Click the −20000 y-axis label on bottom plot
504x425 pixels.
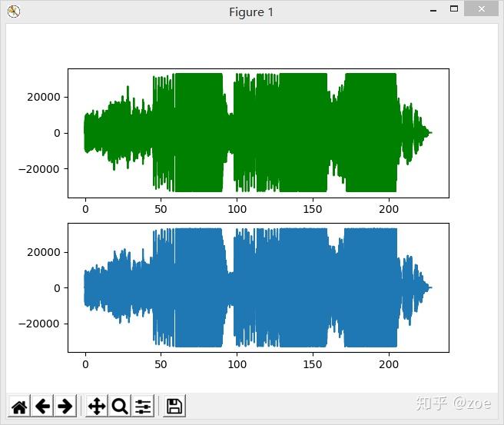coord(39,324)
